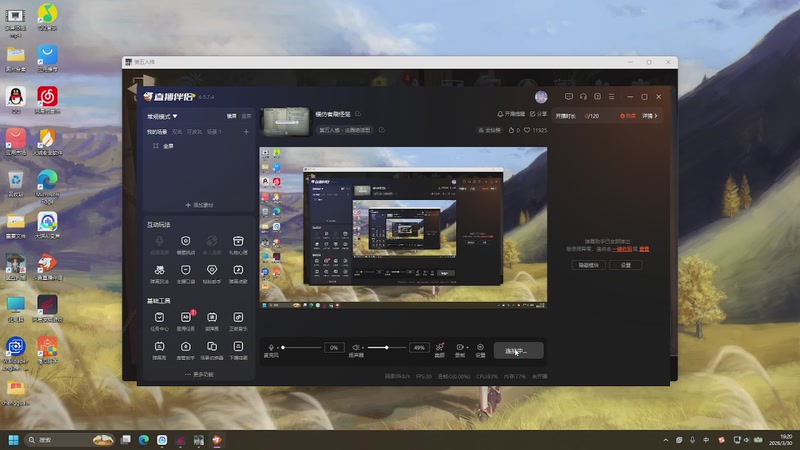Open the 设置 gear icon in control bar
Image resolution: width=800 pixels, height=450 pixels.
coord(480,350)
